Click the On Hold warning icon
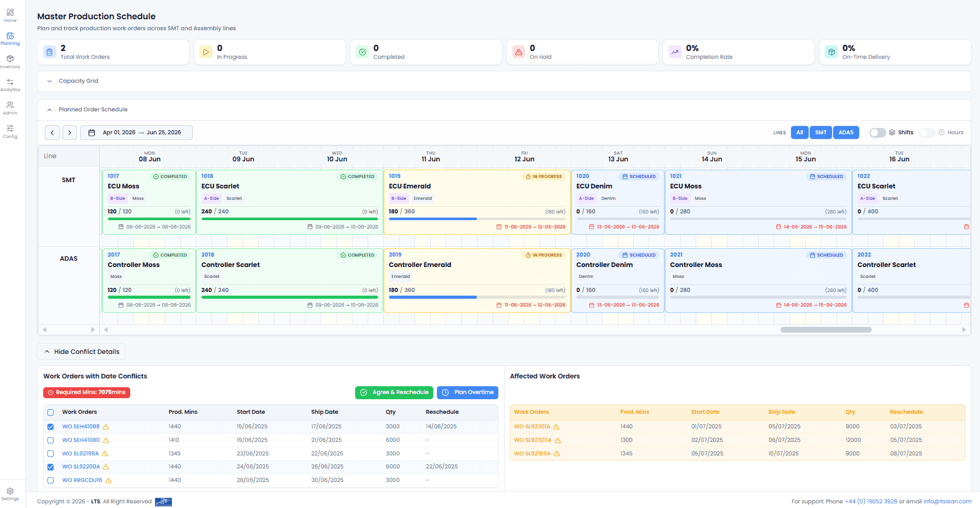This screenshot has width=980, height=508. tap(519, 52)
